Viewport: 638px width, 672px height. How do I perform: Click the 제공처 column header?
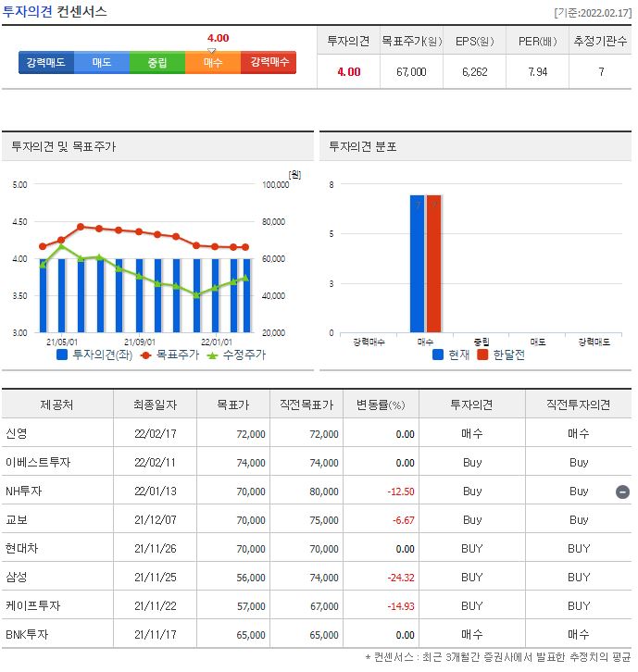[57, 404]
